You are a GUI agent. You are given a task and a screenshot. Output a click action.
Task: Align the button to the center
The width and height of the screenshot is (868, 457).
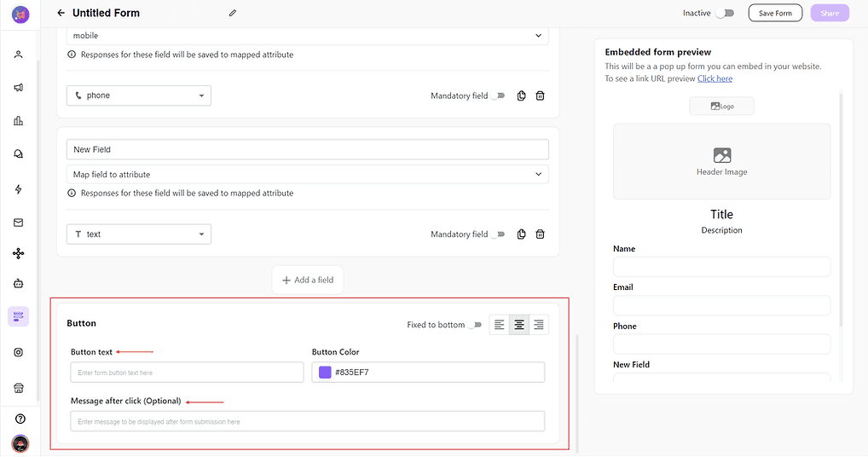click(519, 325)
